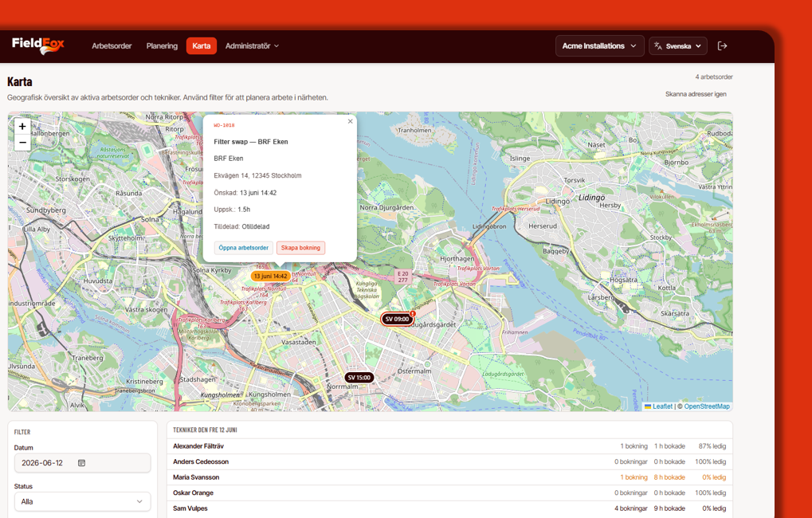Open the Acme Installations organization selector
Screen dimensions: 812x518
click(x=600, y=46)
